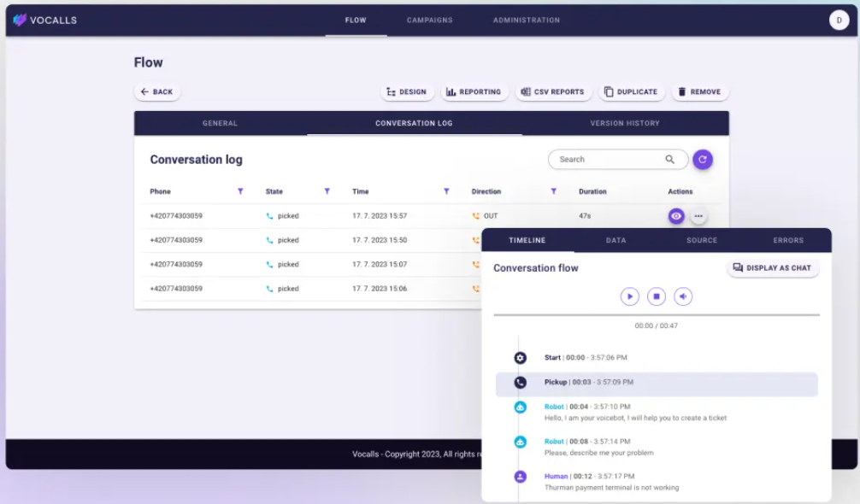The height and width of the screenshot is (504, 860).
Task: Click the search magnifier icon
Action: tap(669, 159)
